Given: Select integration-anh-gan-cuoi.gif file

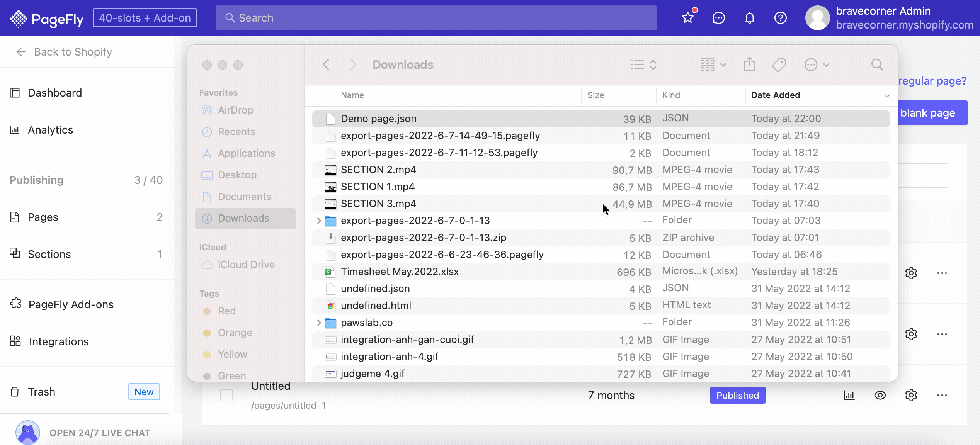Looking at the screenshot, I should 601,340.
